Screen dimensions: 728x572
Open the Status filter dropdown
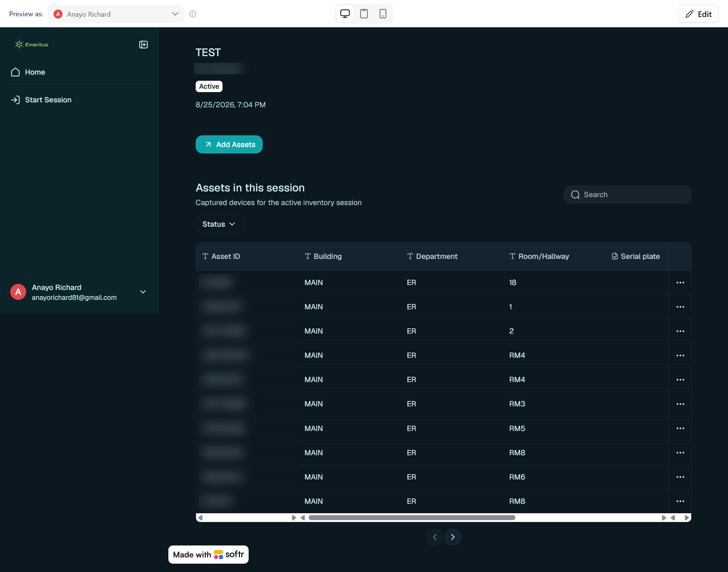219,224
